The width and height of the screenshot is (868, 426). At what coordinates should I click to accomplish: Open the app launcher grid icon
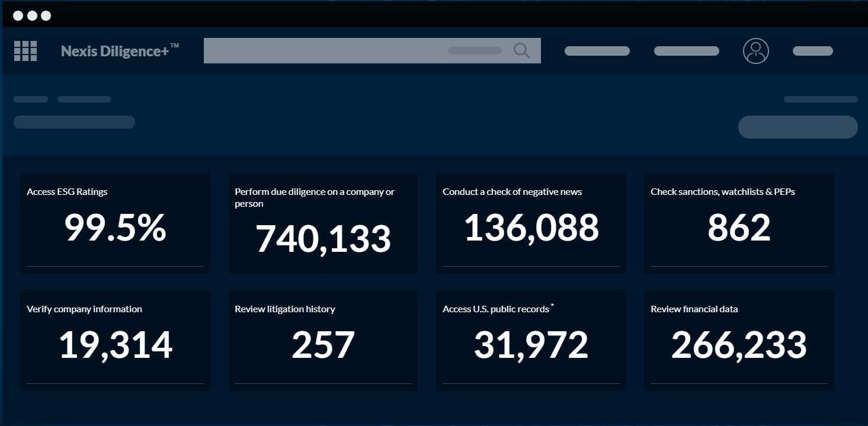coord(25,51)
